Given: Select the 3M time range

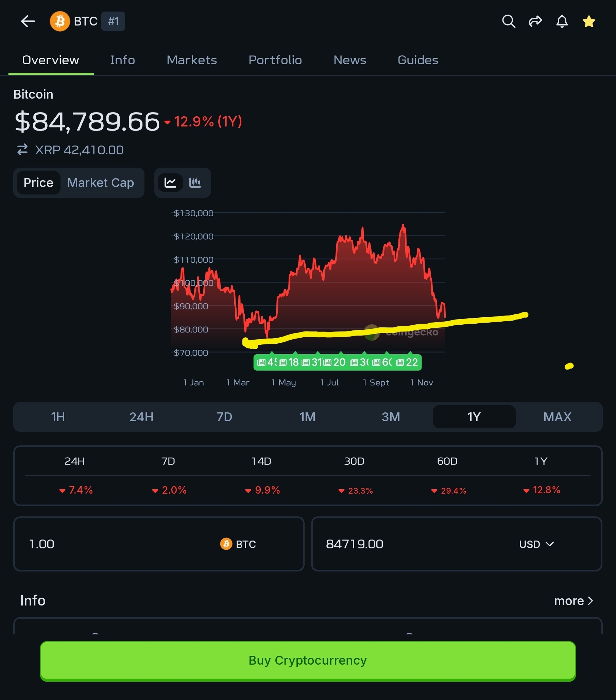Looking at the screenshot, I should [391, 417].
